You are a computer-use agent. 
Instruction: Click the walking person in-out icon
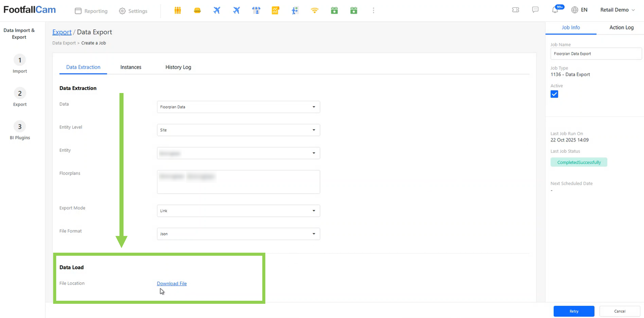[x=295, y=10]
